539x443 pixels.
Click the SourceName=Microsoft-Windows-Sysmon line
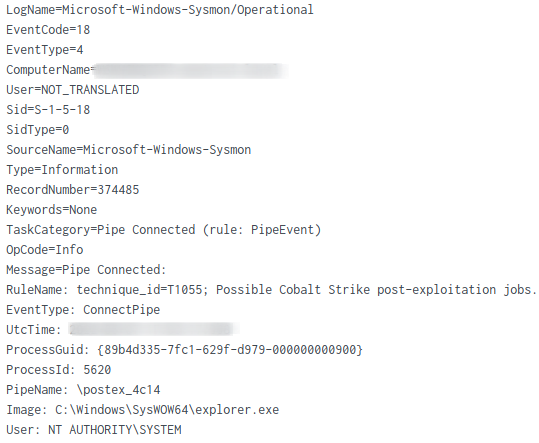pyautogui.click(x=129, y=149)
